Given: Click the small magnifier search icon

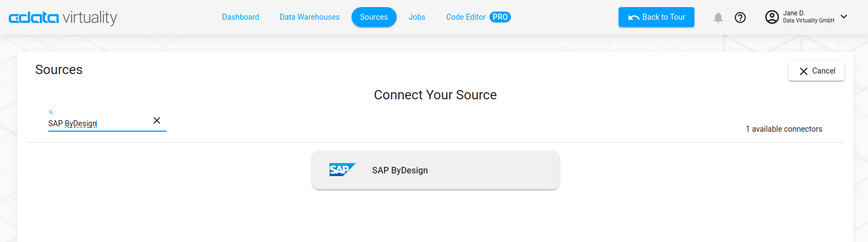Looking at the screenshot, I should point(51,112).
